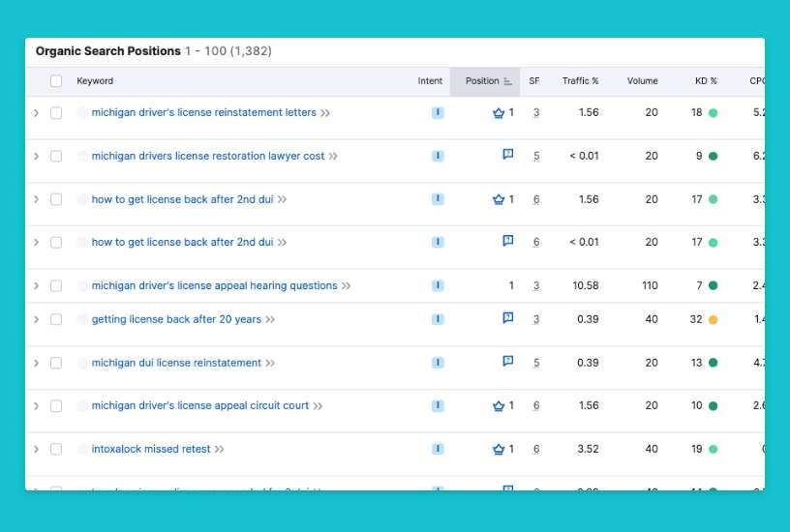Click double-arrow icon after reinstatement letters keyword

(x=325, y=113)
